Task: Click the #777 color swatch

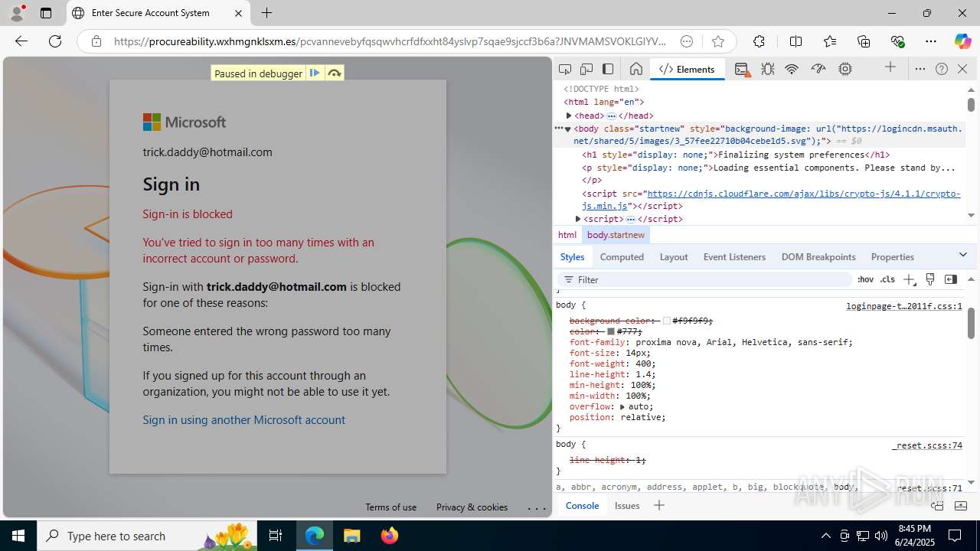Action: [611, 332]
